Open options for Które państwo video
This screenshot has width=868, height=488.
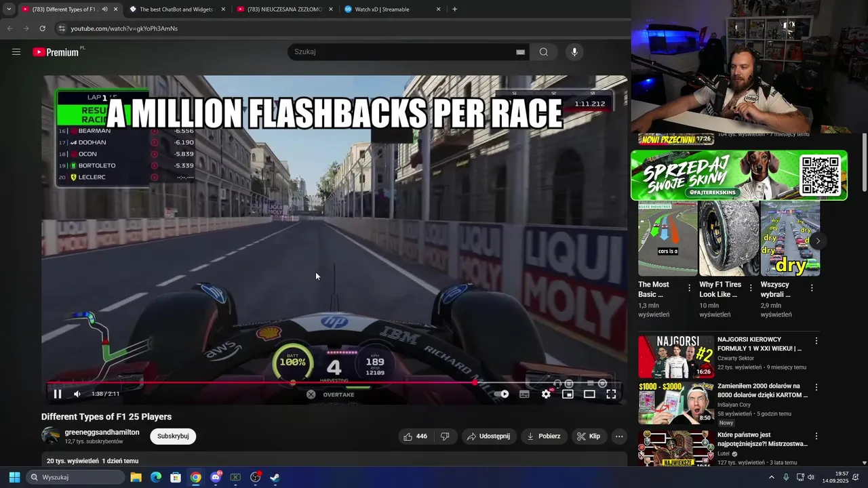[x=816, y=436]
